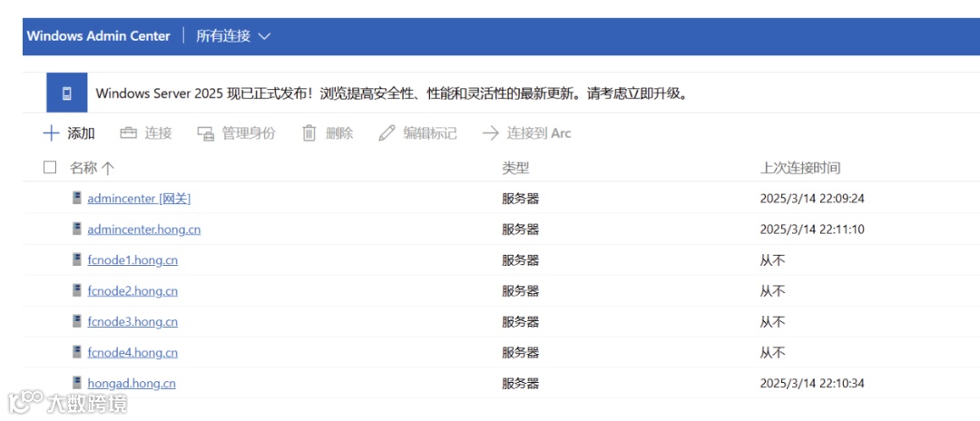The image size is (980, 421).
Task: Tick the select-all checkbox next to 名称
Action: click(x=50, y=167)
